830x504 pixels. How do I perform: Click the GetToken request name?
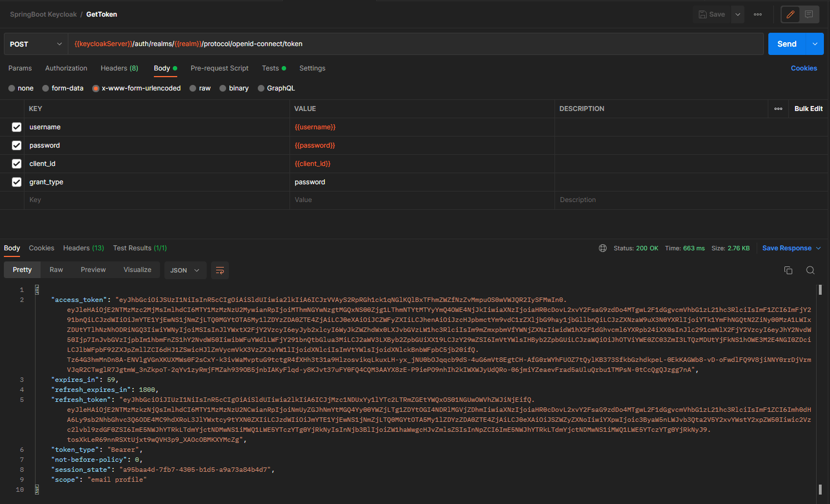coord(102,14)
